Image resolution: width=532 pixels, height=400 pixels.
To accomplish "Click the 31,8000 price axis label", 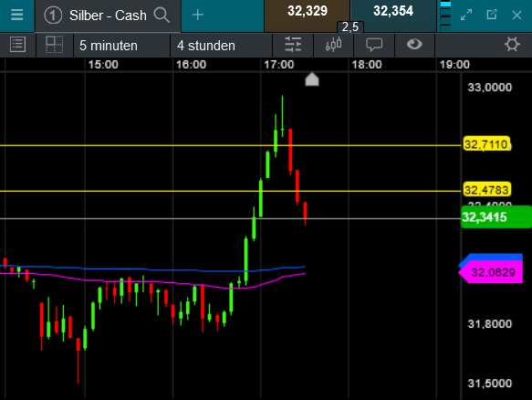I will coord(490,324).
